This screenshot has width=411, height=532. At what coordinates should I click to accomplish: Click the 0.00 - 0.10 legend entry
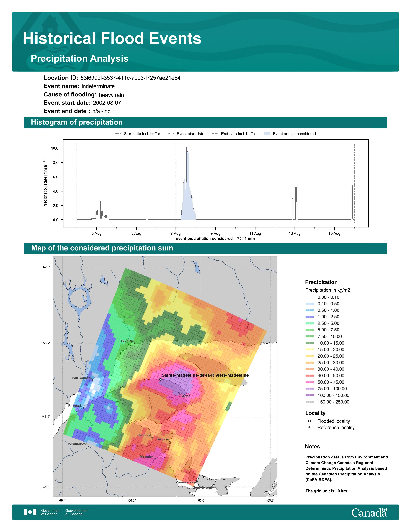[x=328, y=297]
